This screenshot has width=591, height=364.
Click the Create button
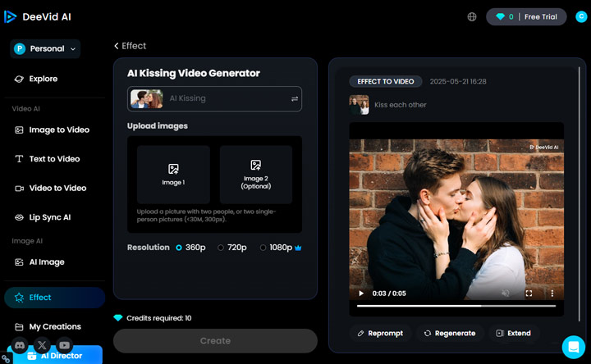click(x=215, y=341)
